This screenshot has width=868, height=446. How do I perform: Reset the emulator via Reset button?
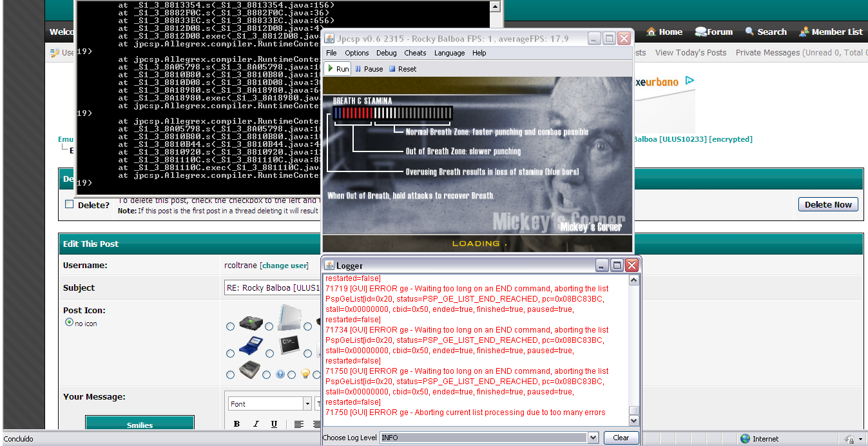coord(402,69)
